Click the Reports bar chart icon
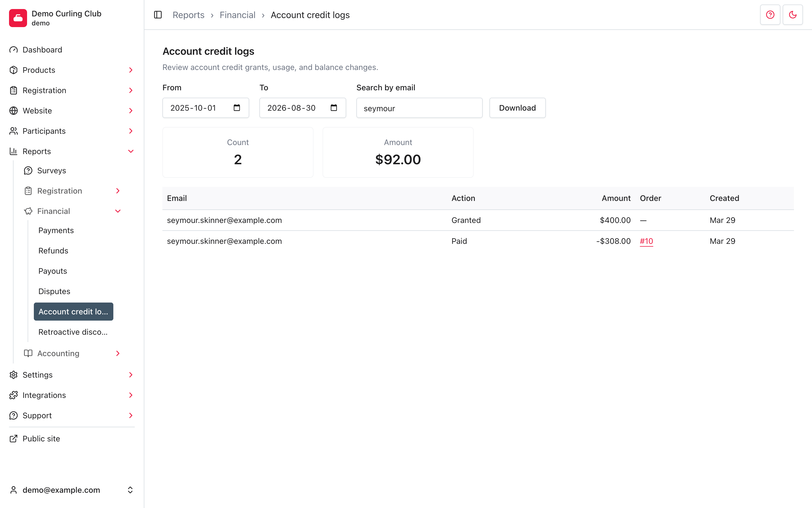 [14, 151]
